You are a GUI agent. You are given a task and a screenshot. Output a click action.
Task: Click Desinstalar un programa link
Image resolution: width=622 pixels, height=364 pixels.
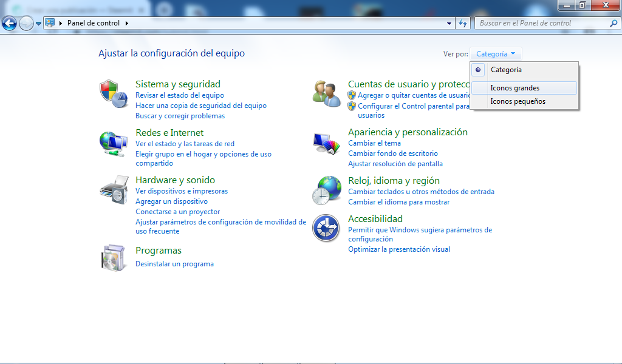174,264
